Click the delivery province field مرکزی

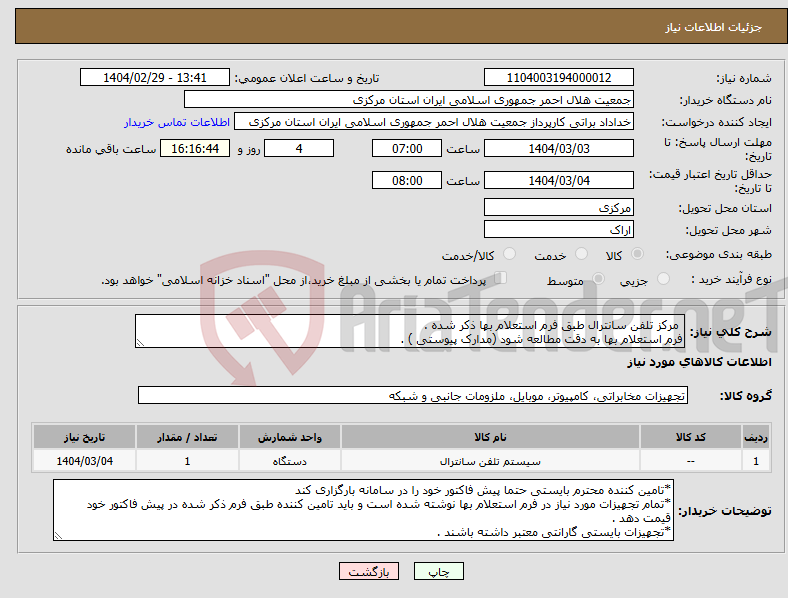(558, 207)
